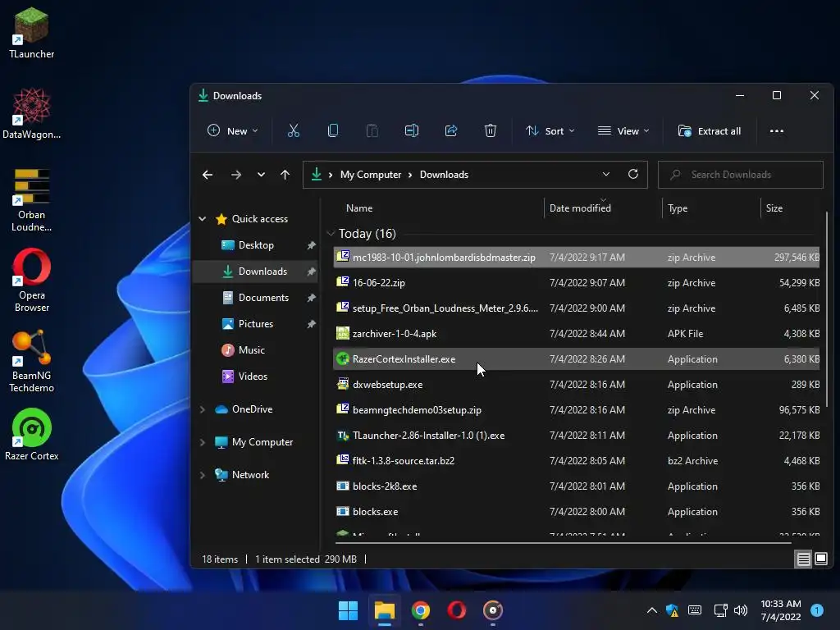Switch to large thumbnails view icon
840x630 pixels.
[x=821, y=559]
